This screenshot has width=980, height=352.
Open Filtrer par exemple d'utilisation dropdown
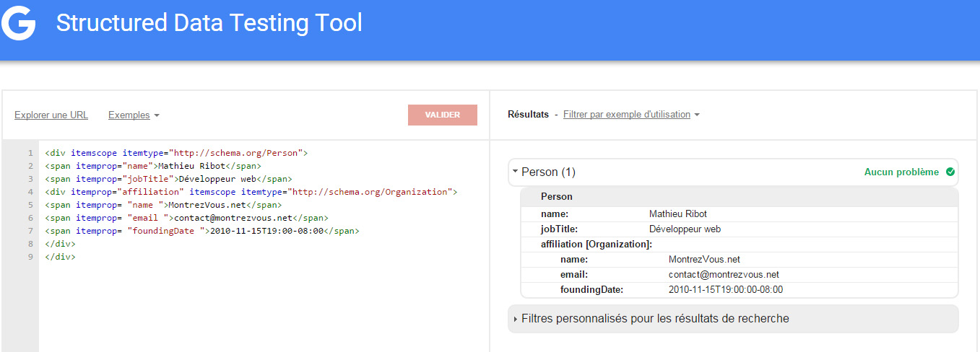pyautogui.click(x=631, y=115)
